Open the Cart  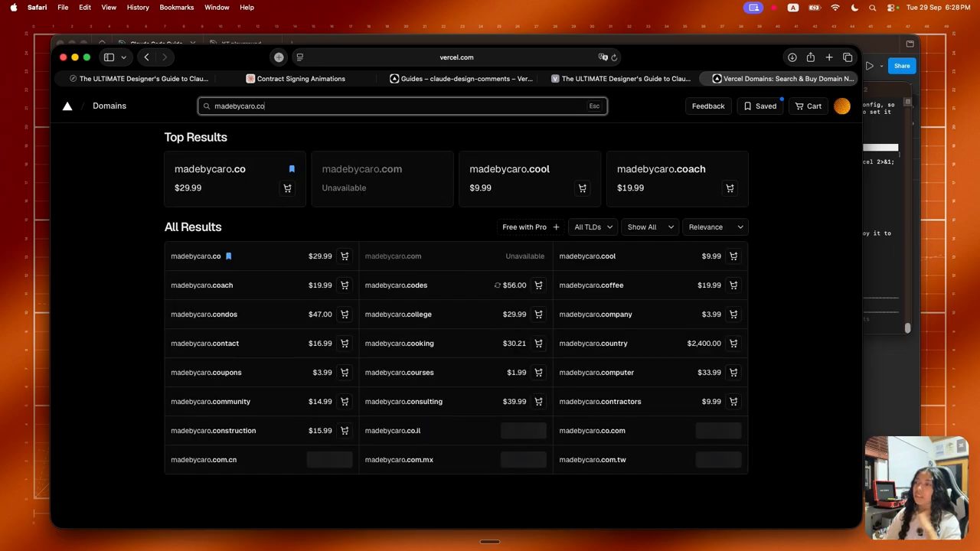pos(808,106)
